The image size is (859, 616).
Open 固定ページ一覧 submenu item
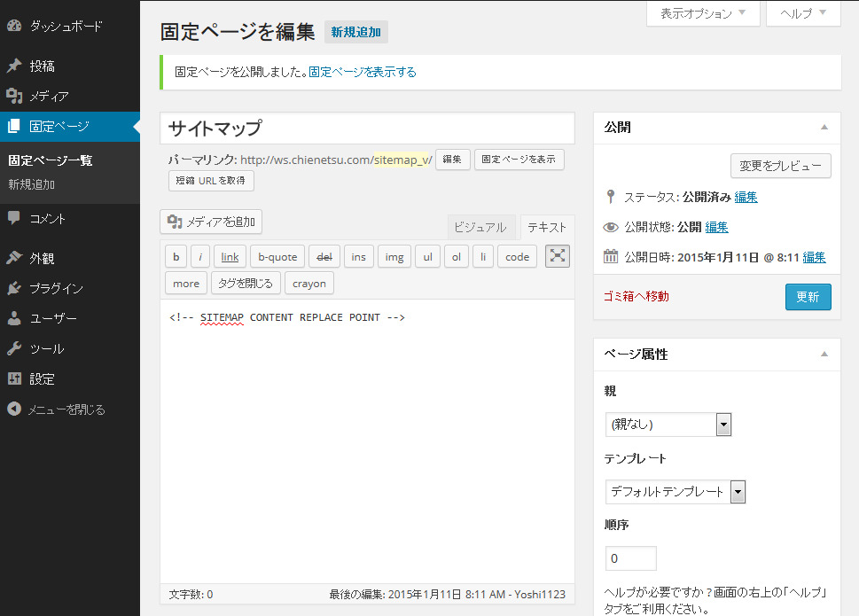51,160
